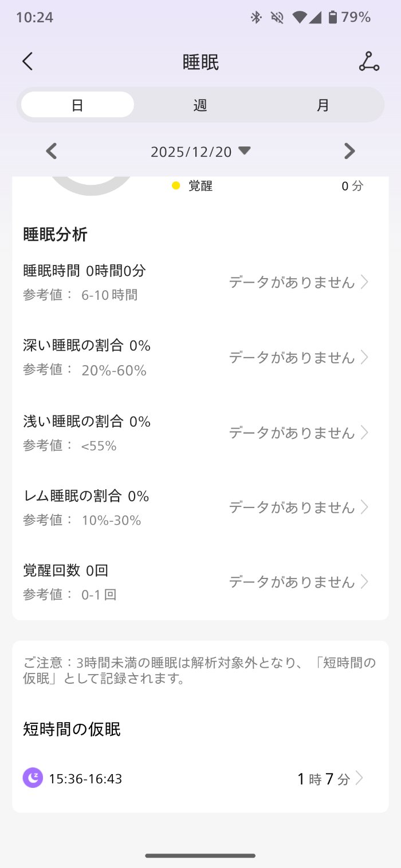
Task: Open Bluetooth status icon in status bar
Action: (256, 18)
